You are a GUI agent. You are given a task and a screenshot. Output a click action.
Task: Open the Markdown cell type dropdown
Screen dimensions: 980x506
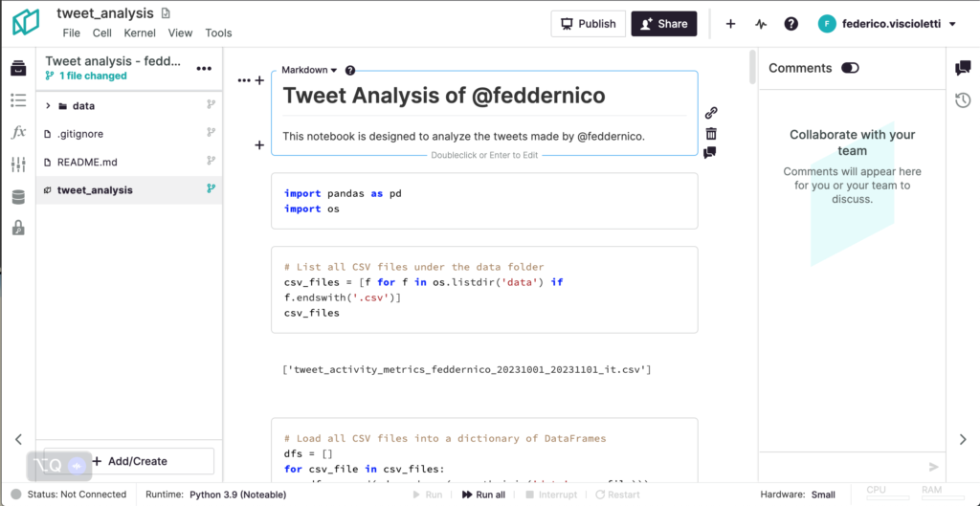point(309,70)
